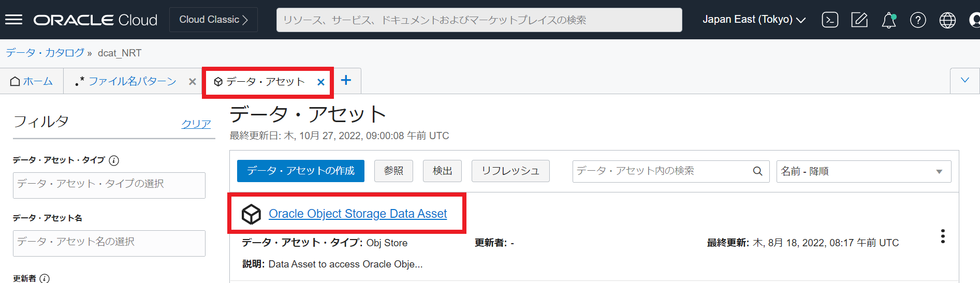Switch to the ホーム tab
This screenshot has width=980, height=283.
click(32, 81)
